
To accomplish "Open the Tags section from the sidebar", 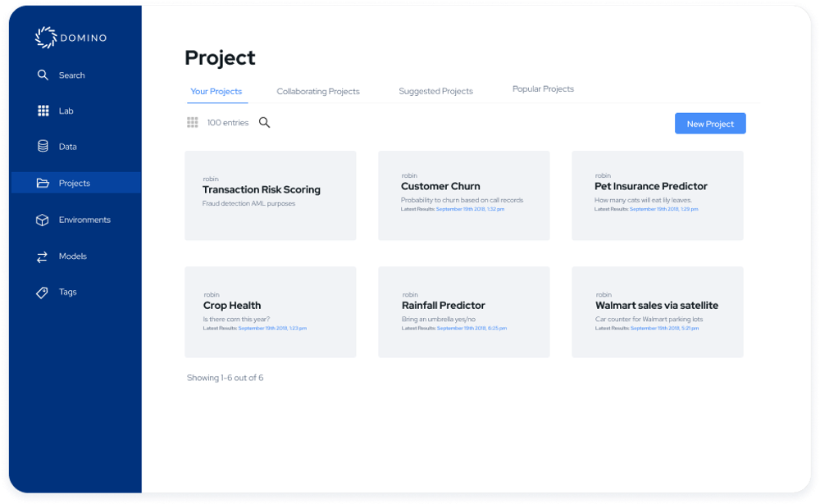I will [43, 292].
